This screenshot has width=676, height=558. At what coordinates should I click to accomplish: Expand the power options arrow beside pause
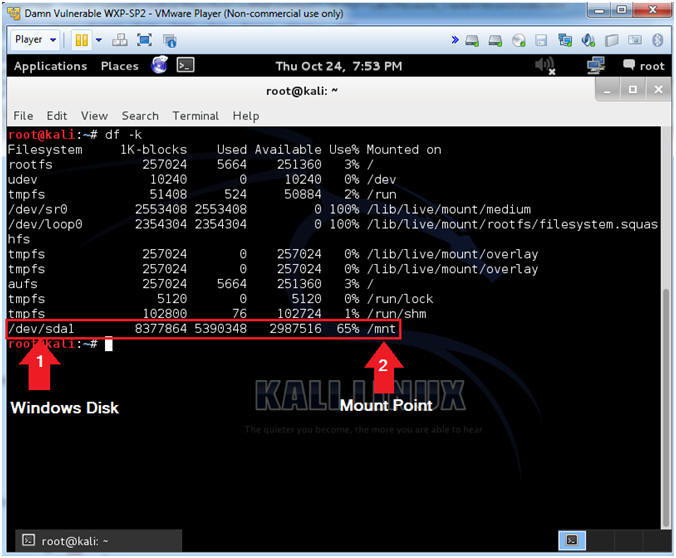99,40
